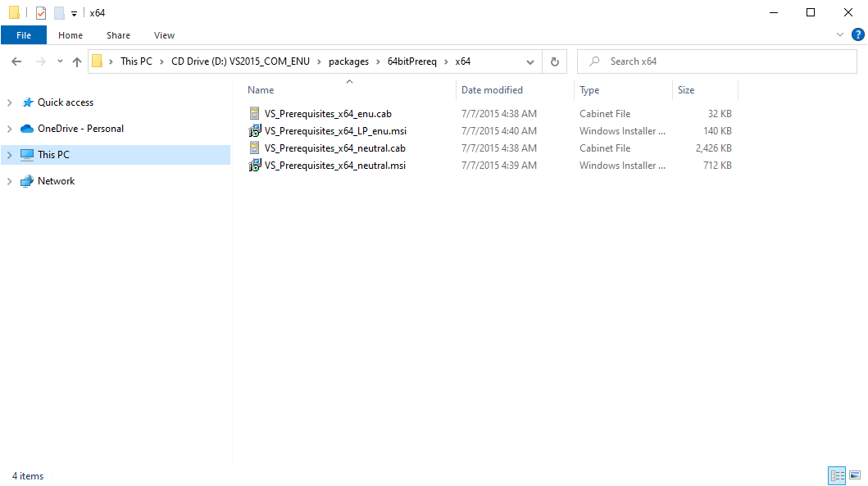Click the folder icon in title bar
The image size is (868, 486).
tap(15, 12)
